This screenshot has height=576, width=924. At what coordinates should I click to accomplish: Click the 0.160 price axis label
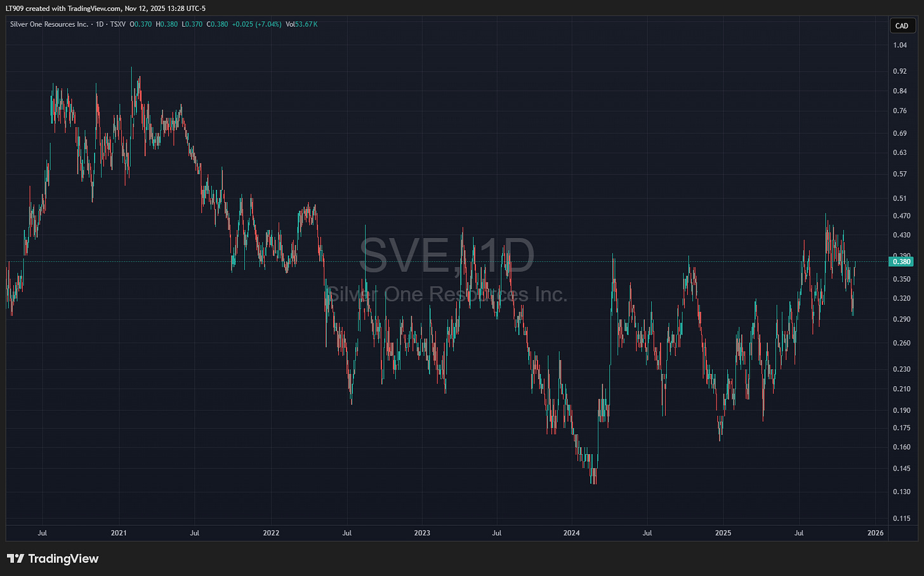coord(902,447)
